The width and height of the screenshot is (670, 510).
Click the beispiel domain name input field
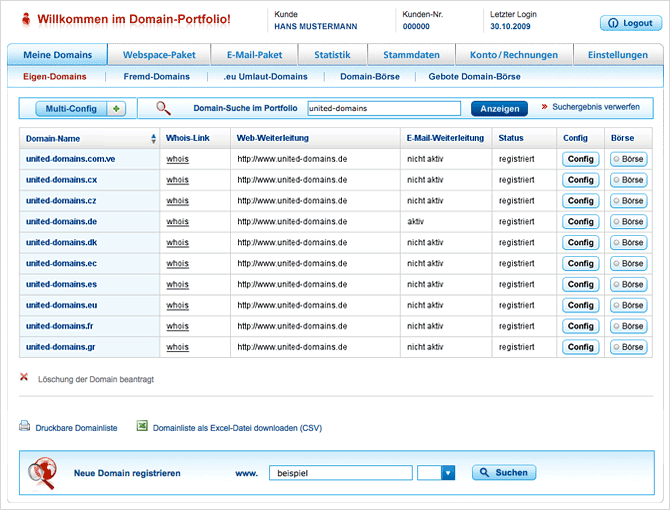[341, 473]
